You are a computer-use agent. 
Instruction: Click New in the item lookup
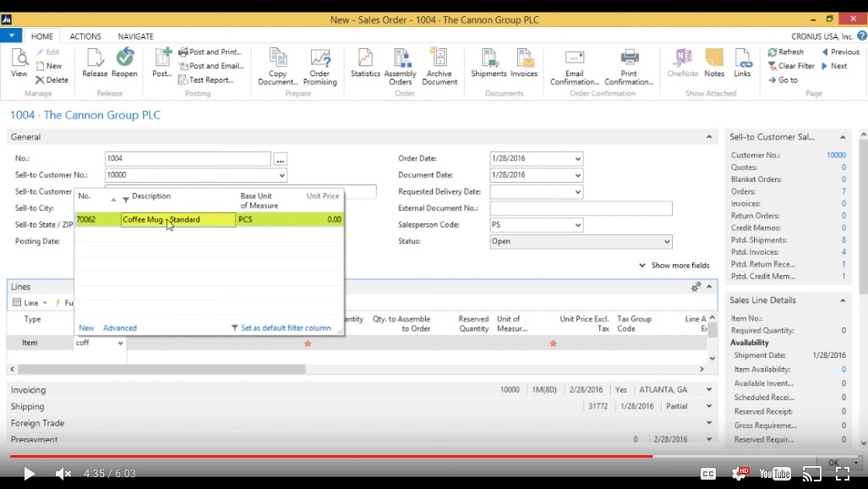[x=86, y=327]
